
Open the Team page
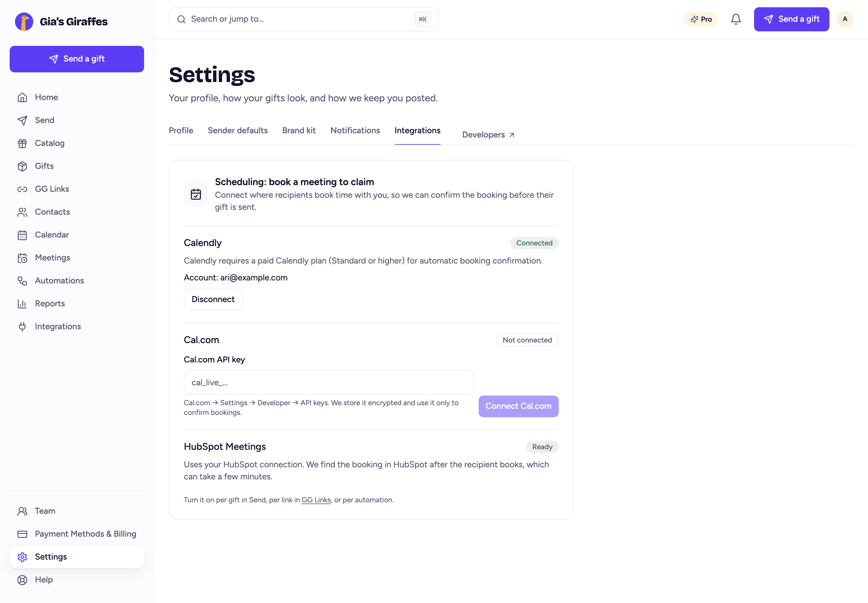(x=77, y=511)
